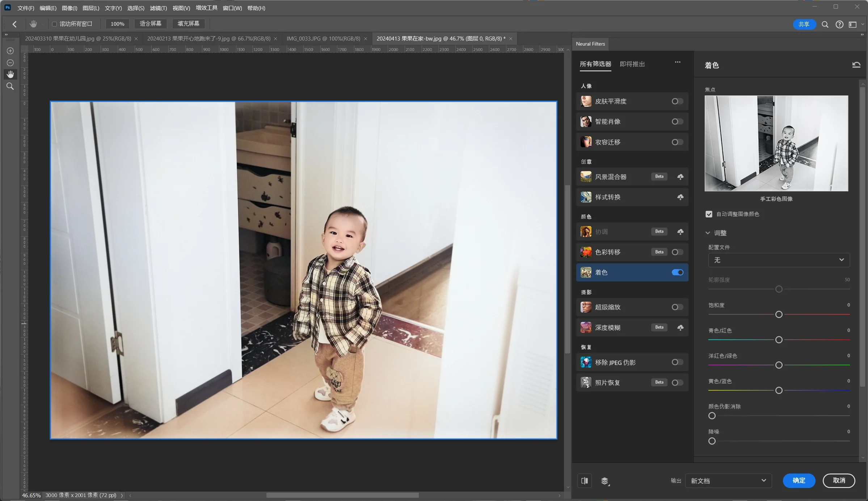Click the reset icon in the 着色 panel header
Image resolution: width=868 pixels, height=501 pixels.
click(x=856, y=65)
